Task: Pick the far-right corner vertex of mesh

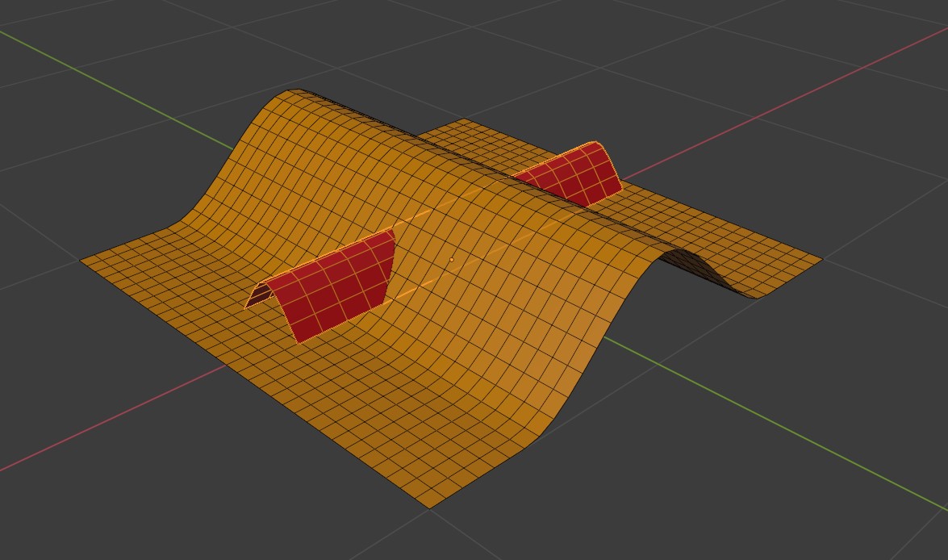Action: click(x=821, y=260)
